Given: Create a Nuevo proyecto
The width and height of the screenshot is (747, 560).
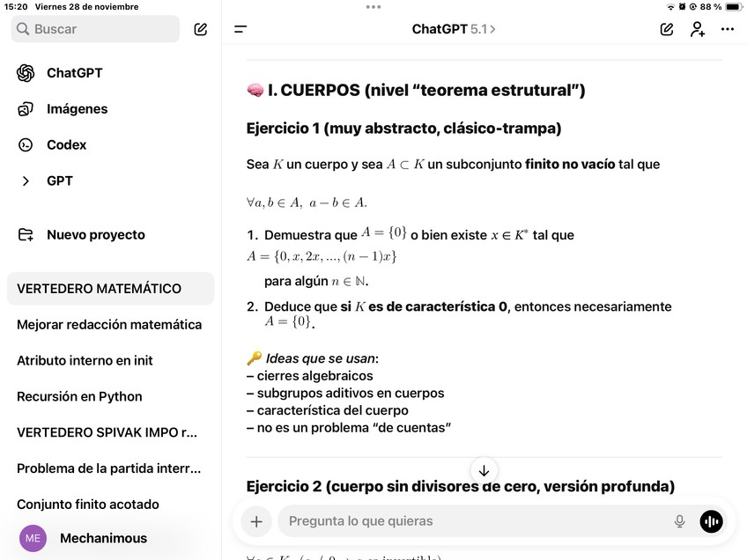Looking at the screenshot, I should pyautogui.click(x=95, y=235).
